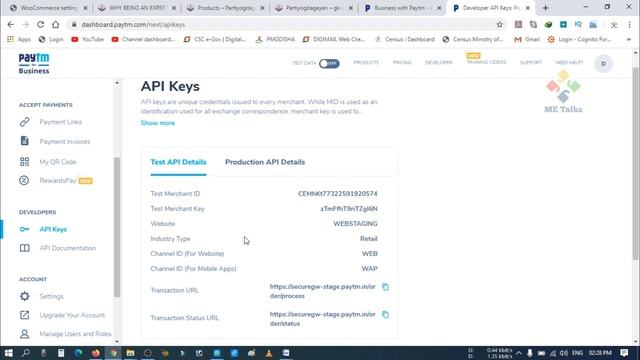Open the notification center in taskbar
The width and height of the screenshot is (640, 360).
point(624,353)
